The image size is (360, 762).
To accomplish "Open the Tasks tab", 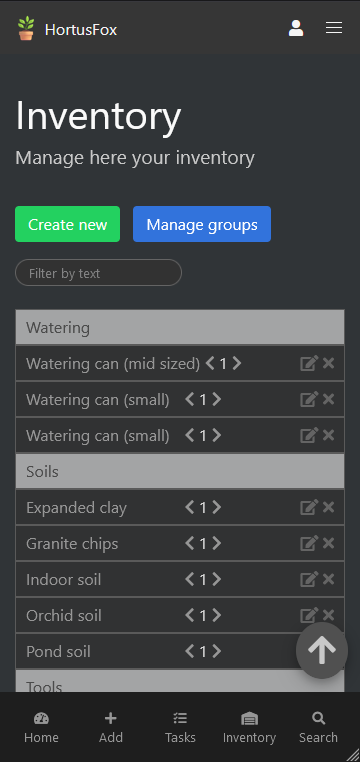I will tap(180, 727).
